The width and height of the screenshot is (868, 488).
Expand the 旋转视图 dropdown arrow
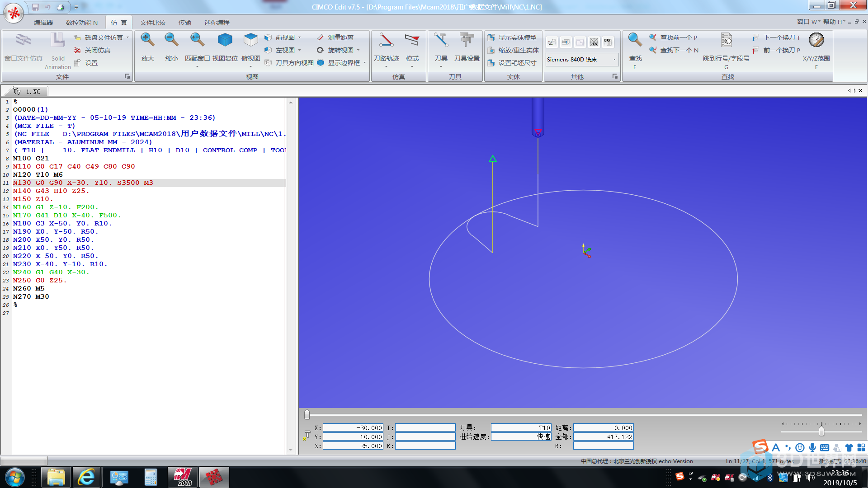click(x=359, y=50)
